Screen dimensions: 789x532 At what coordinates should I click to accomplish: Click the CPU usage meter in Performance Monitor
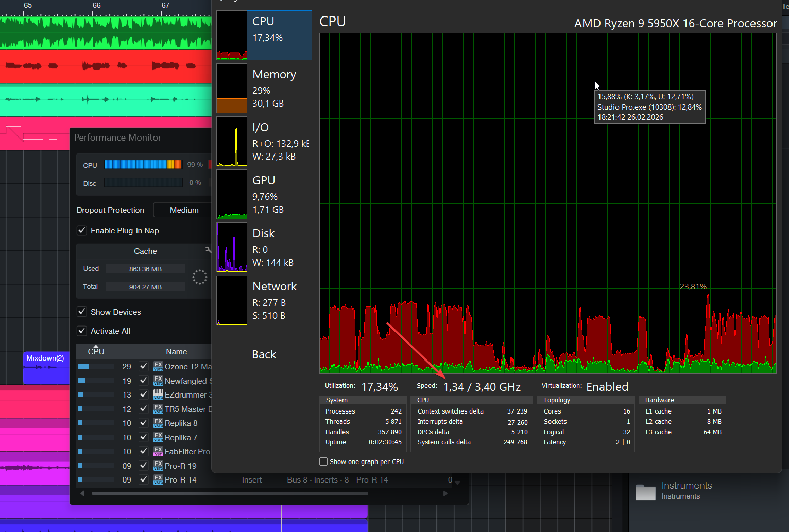(x=143, y=164)
